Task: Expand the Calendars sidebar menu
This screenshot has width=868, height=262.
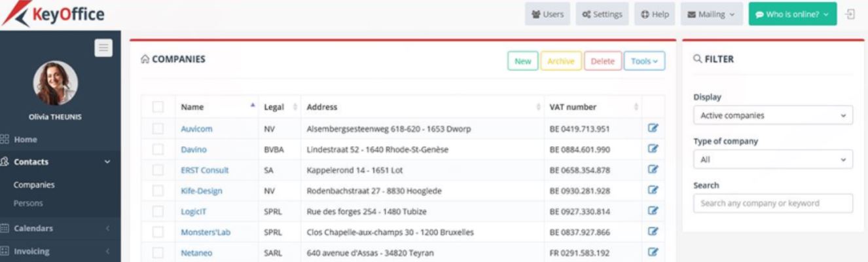Action: (x=60, y=229)
